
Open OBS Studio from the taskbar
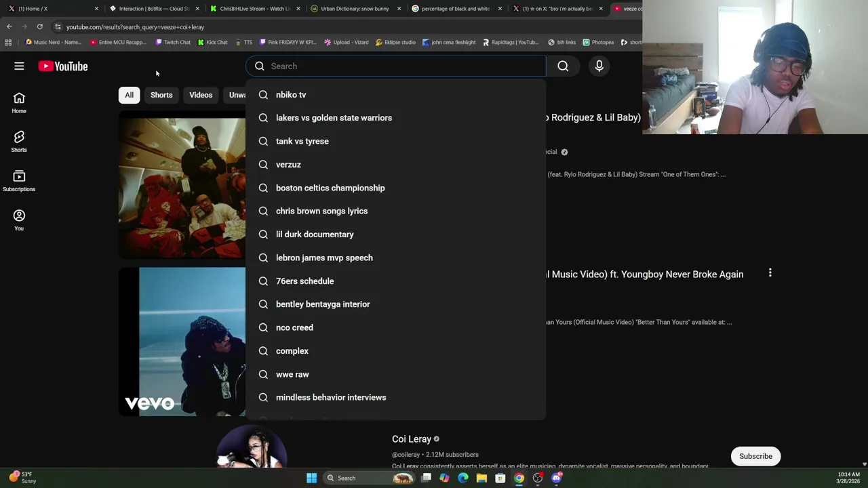pos(538,478)
